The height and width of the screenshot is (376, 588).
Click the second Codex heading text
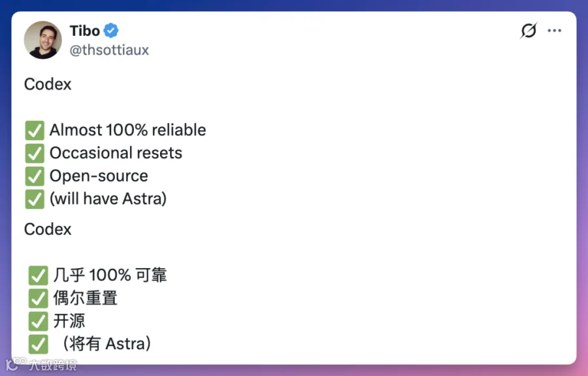[x=48, y=230]
